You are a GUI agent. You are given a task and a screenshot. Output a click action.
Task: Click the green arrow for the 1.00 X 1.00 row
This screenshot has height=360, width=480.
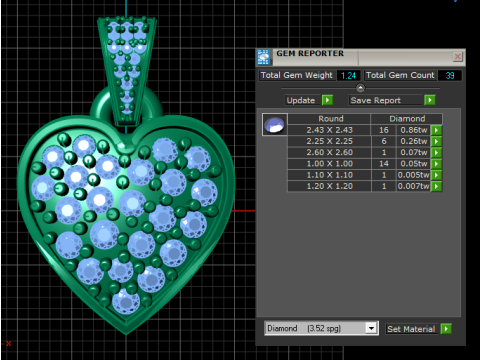(436, 164)
